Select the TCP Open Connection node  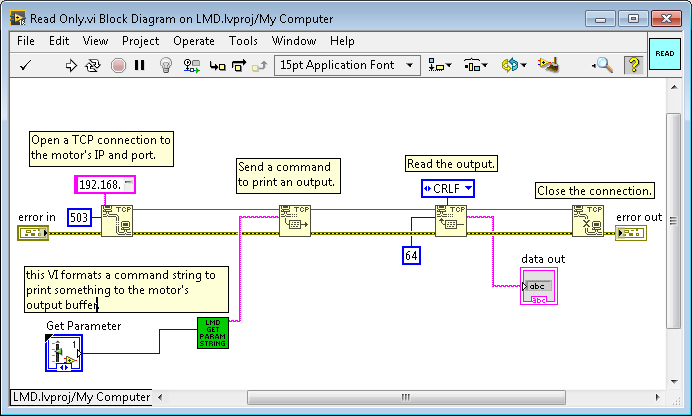pos(117,221)
